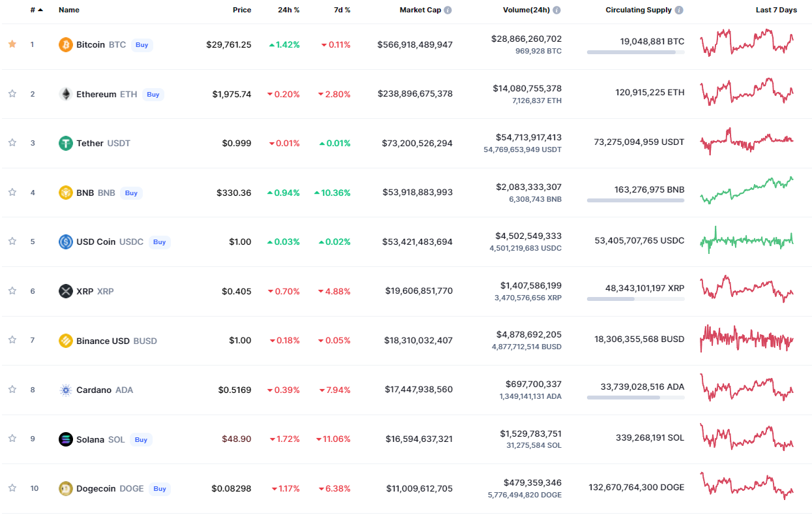Open USD Coin's 7 day sparkline chart

click(747, 240)
